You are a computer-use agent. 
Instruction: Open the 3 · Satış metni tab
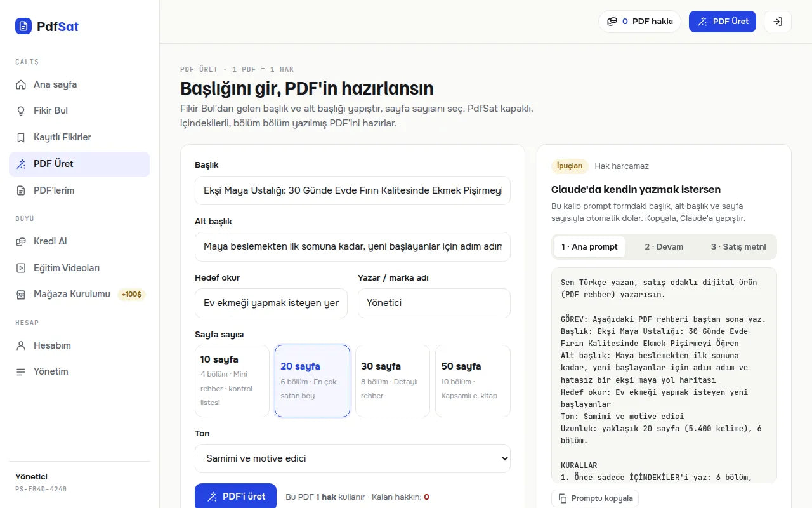[738, 247]
